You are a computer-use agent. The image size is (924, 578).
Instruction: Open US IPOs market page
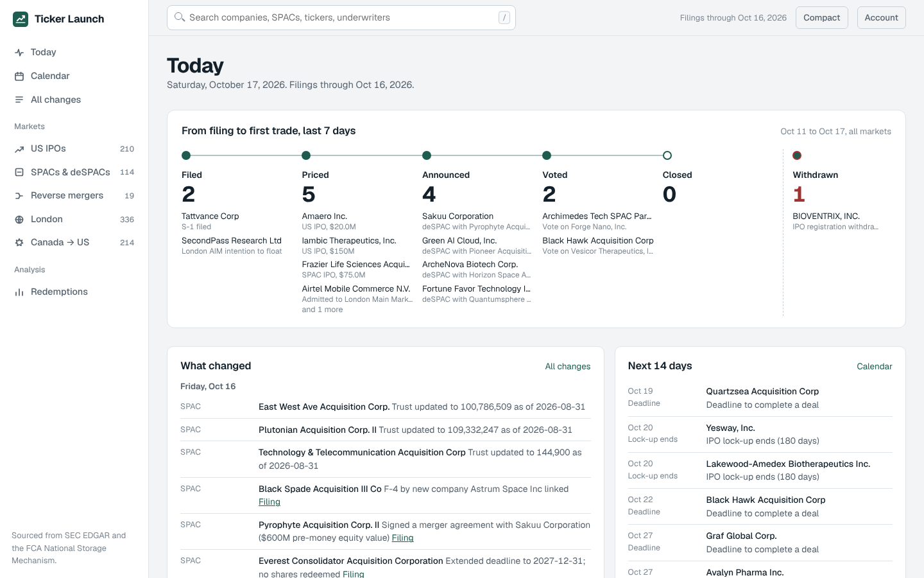click(x=74, y=149)
